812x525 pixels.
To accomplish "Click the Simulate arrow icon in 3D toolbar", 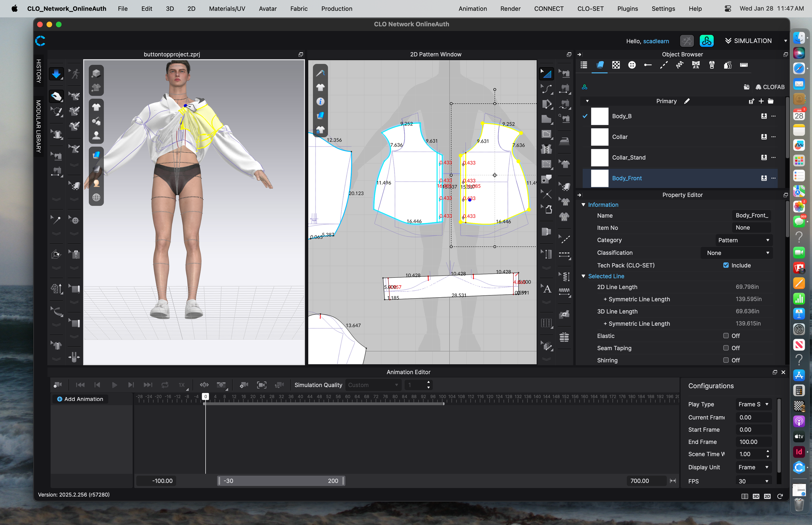I will pos(56,74).
